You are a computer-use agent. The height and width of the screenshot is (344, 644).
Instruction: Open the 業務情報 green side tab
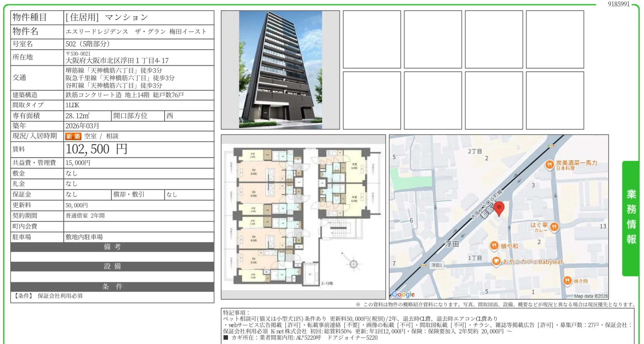point(631,217)
